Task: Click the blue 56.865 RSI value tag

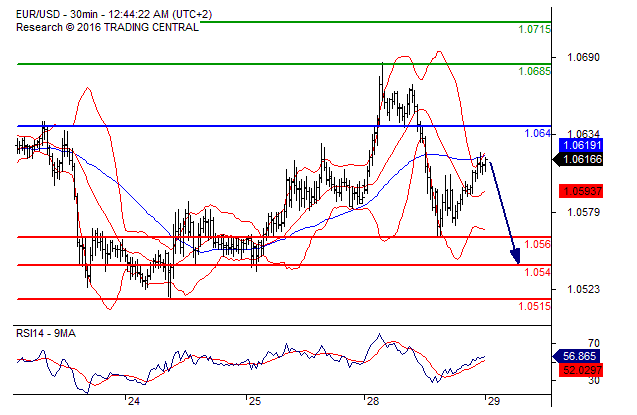Action: pyautogui.click(x=579, y=355)
